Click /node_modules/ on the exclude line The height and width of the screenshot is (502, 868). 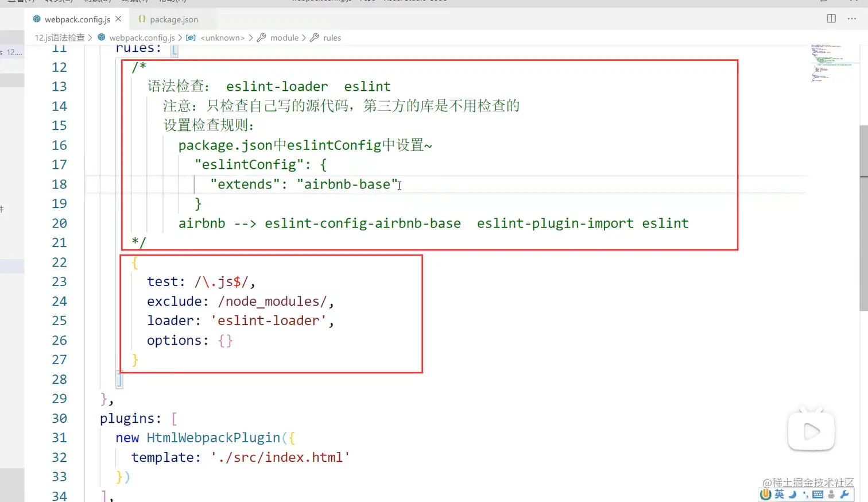[272, 301]
